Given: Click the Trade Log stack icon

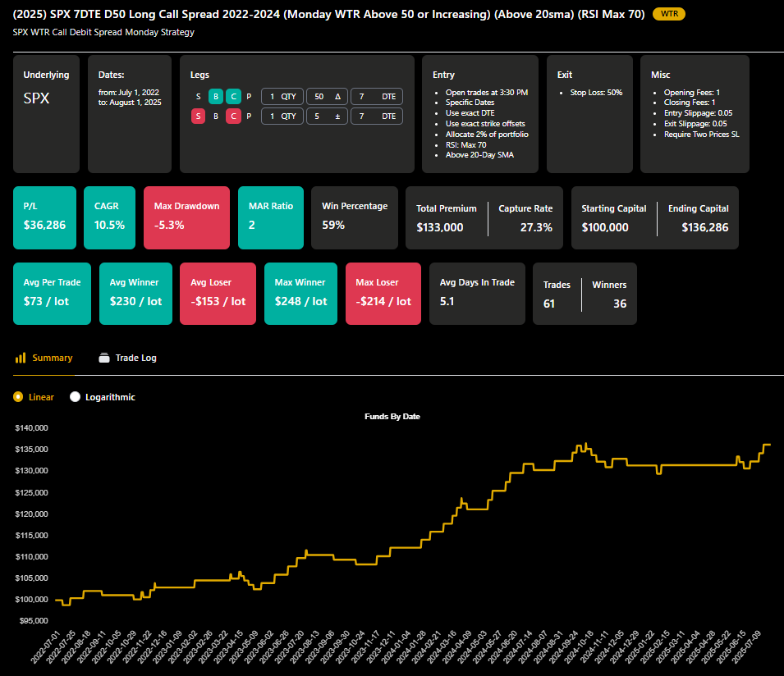Looking at the screenshot, I should [x=104, y=358].
